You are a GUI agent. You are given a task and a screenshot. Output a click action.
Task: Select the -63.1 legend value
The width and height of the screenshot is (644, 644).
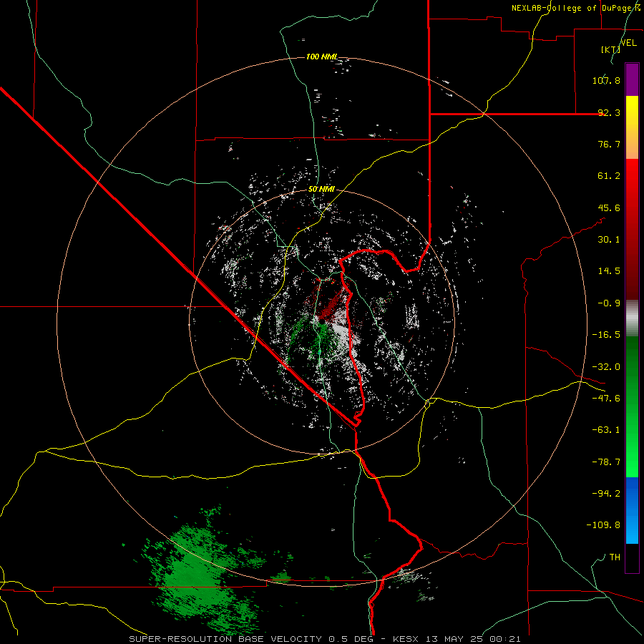click(606, 430)
